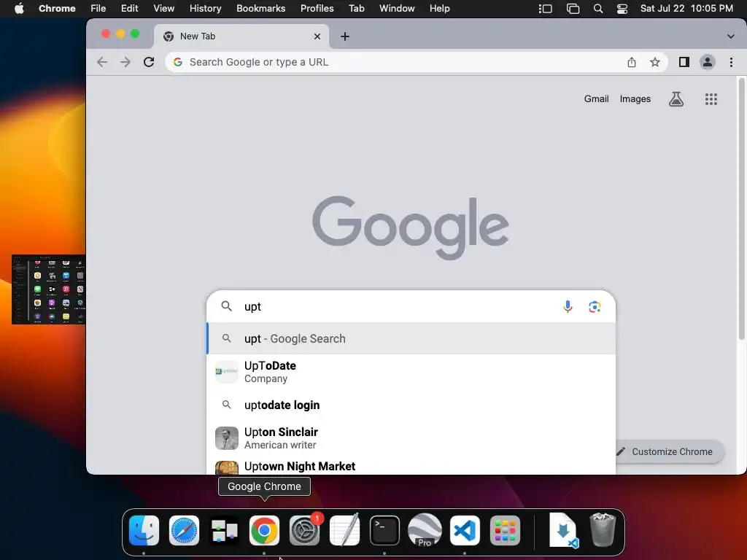Open macOS Control Center
Viewport: 747px width, 560px height.
[x=622, y=9]
